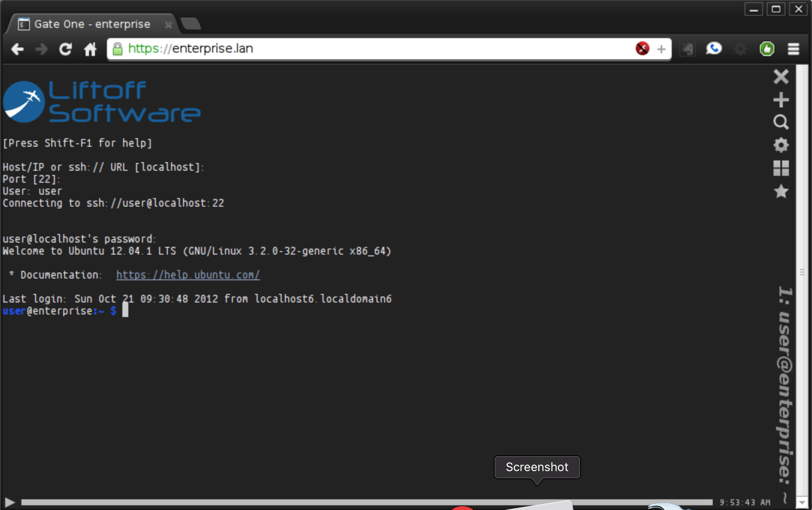
Task: Open the browser hamburger menu
Action: tap(794, 49)
